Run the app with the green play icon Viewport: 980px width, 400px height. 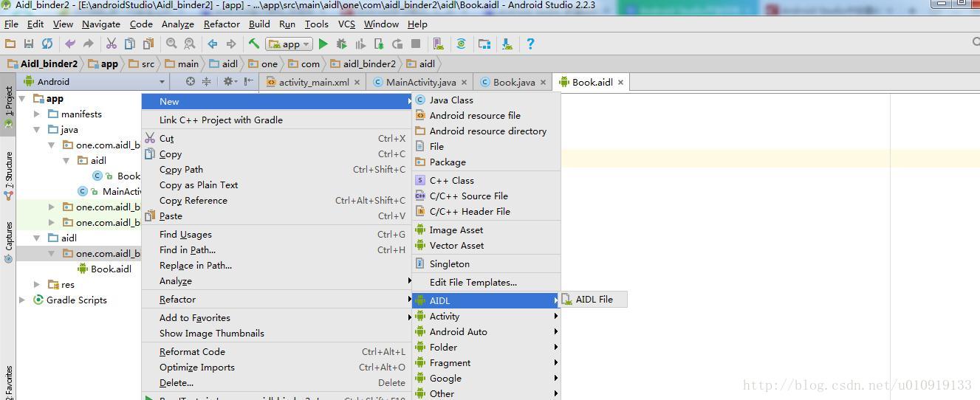323,44
